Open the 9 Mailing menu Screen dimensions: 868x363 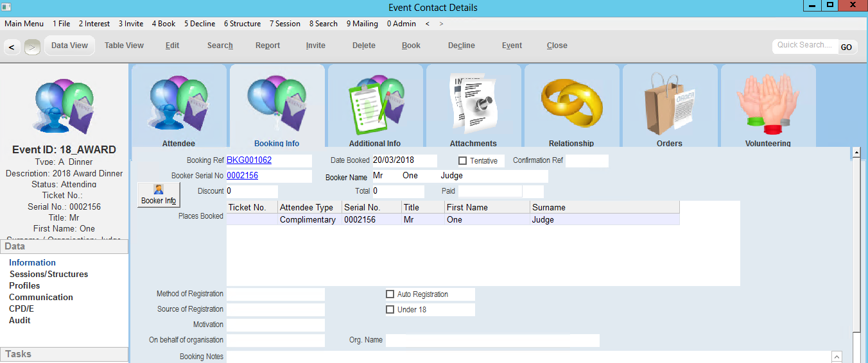click(362, 24)
